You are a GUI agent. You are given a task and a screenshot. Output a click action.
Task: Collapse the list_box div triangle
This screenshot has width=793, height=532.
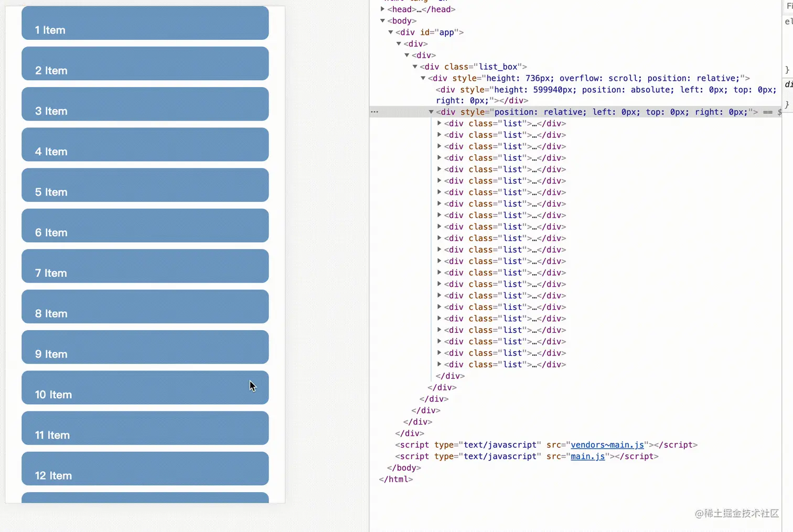coord(415,67)
